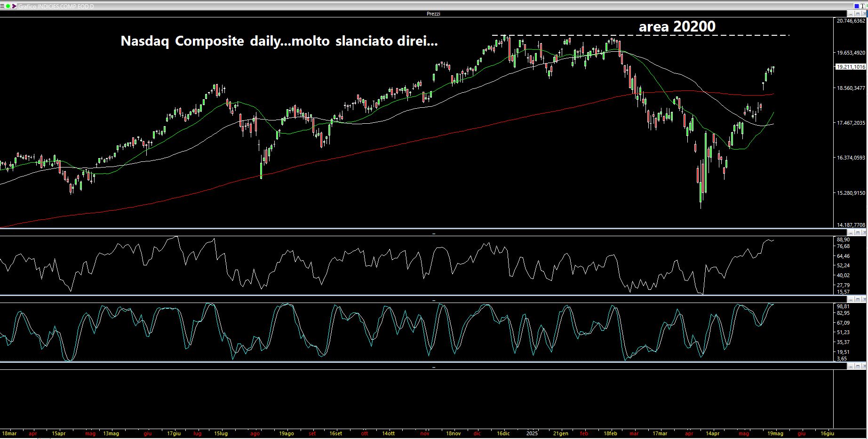The width and height of the screenshot is (868, 439).
Task: Open the hamburger menu in the title bar
Action: point(2,6)
